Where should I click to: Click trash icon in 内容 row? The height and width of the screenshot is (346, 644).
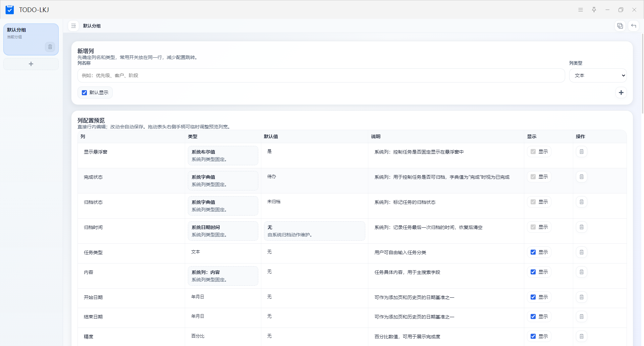[x=582, y=272]
